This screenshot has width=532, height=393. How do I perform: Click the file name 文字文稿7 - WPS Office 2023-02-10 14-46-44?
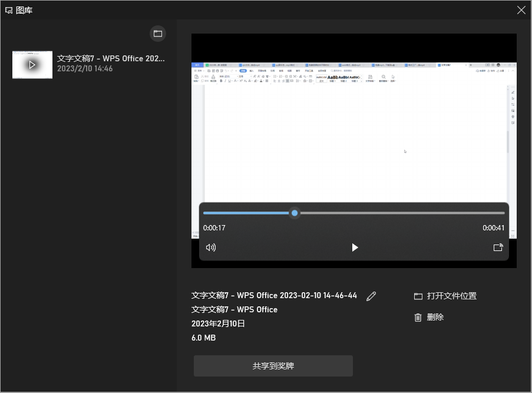coord(274,296)
